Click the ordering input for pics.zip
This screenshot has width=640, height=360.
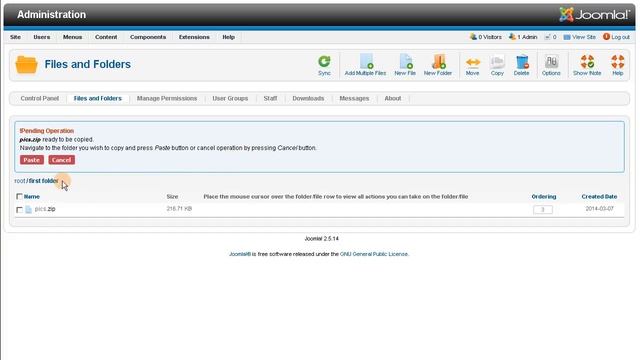point(543,209)
